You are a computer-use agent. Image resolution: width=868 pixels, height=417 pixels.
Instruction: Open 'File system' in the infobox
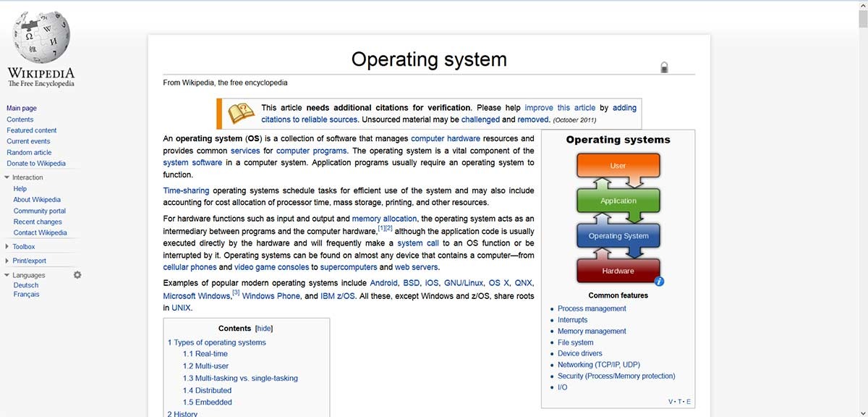coord(576,342)
